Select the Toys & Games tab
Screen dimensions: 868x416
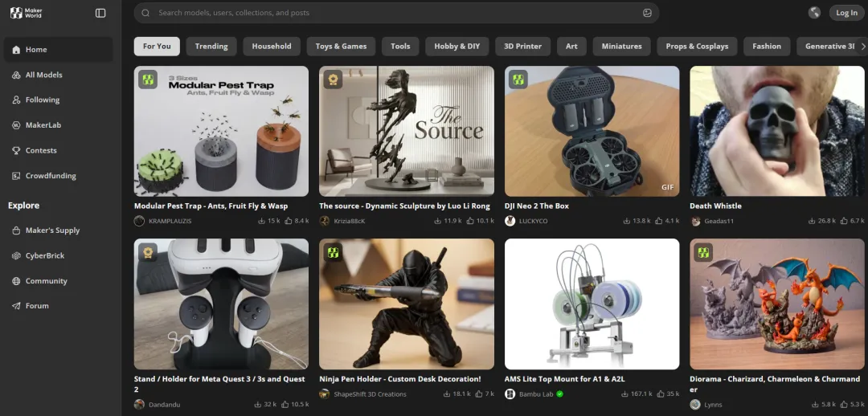341,47
